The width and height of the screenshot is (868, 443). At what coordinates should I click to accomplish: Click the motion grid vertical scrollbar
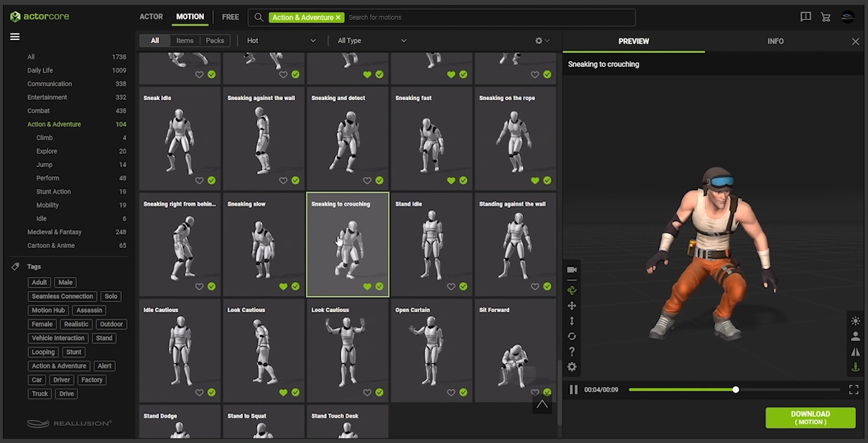pyautogui.click(x=559, y=393)
